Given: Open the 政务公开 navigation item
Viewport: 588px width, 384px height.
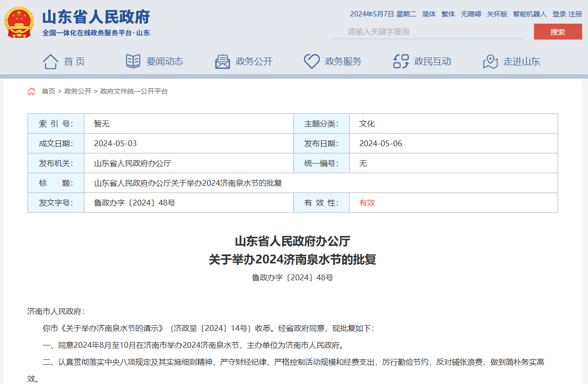Looking at the screenshot, I should tap(254, 62).
